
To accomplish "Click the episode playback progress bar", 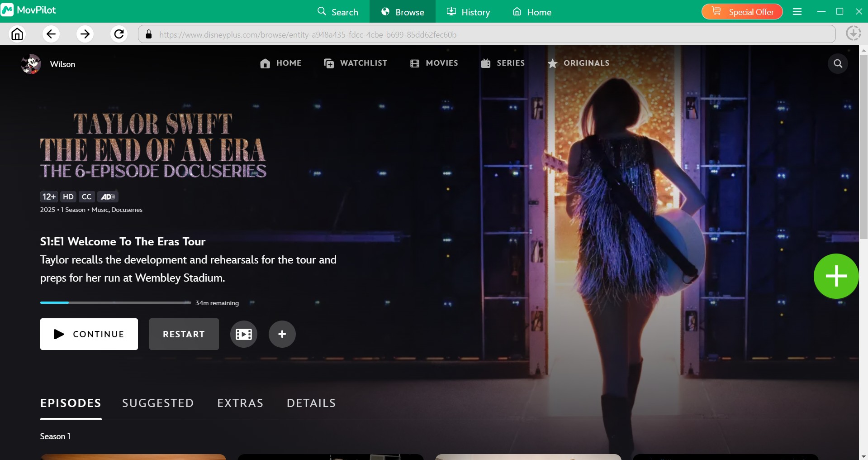I will pyautogui.click(x=115, y=302).
